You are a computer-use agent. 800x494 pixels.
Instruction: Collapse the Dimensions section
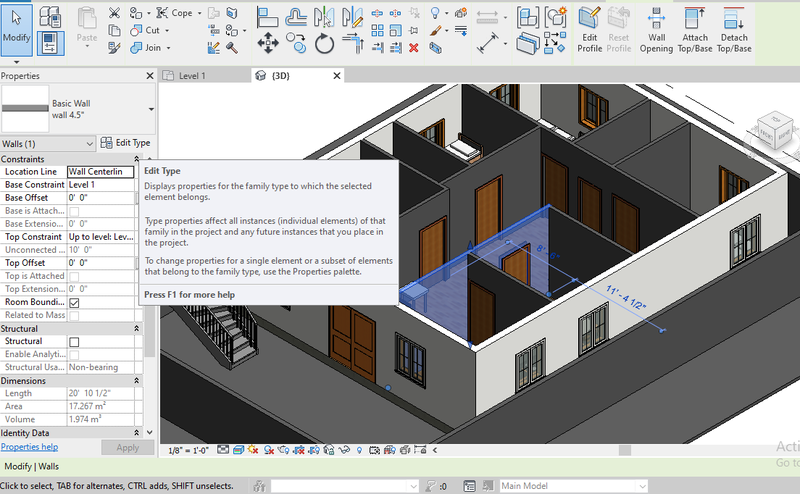point(136,381)
